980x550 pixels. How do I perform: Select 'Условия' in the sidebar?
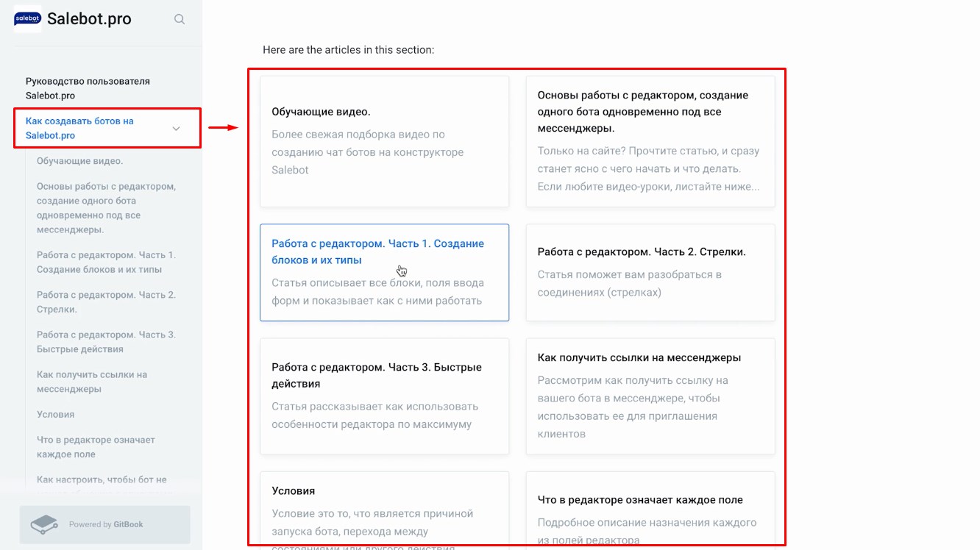(56, 415)
